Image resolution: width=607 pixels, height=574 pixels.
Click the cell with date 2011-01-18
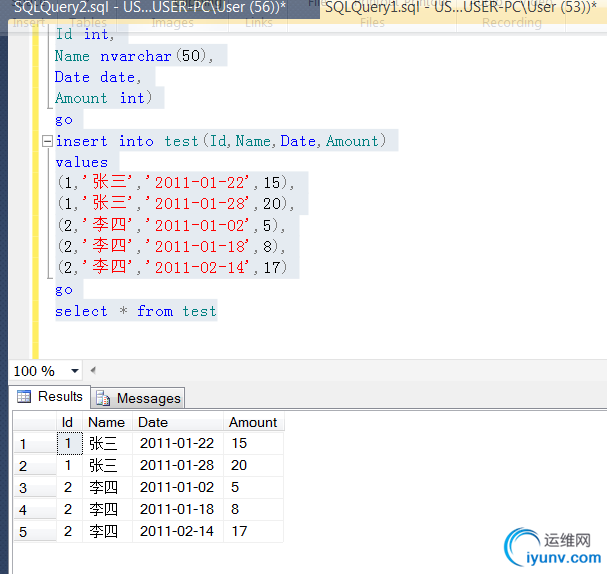[x=178, y=509]
